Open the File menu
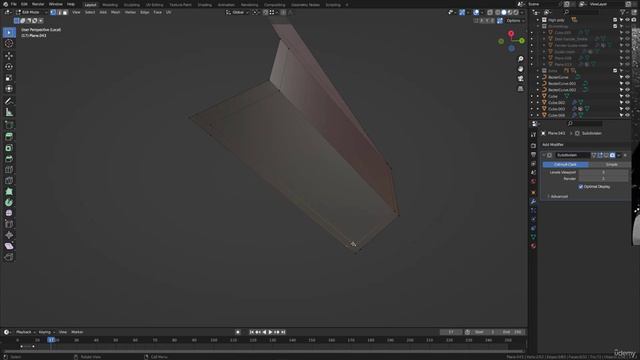The width and height of the screenshot is (640, 360). (x=13, y=4)
